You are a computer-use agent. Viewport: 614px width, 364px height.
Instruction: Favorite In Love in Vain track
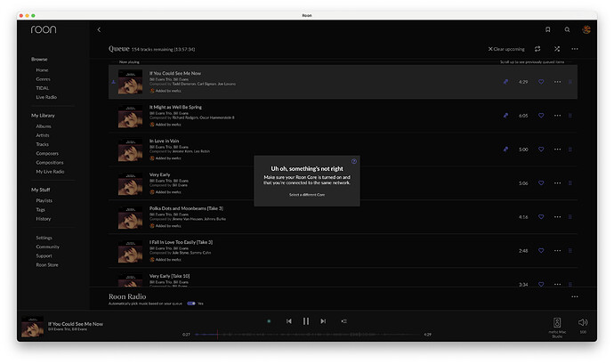point(541,150)
